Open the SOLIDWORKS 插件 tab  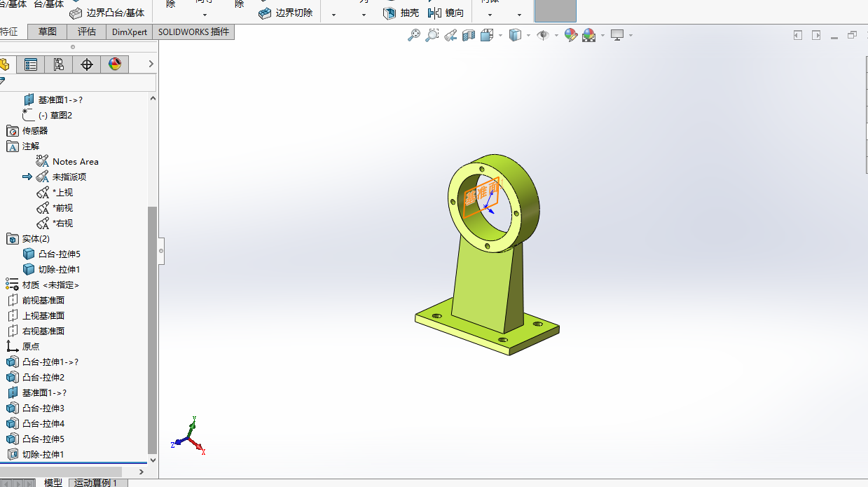click(193, 32)
